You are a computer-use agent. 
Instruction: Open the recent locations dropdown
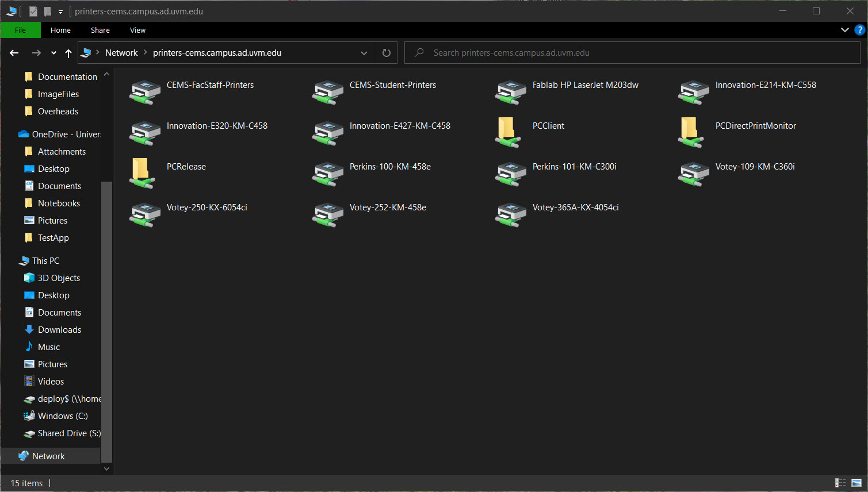pos(53,53)
